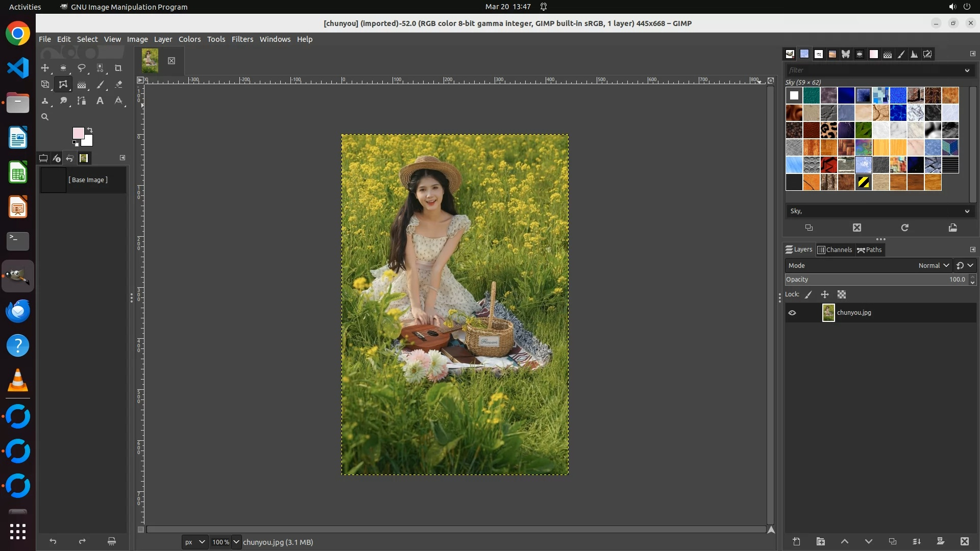Screen dimensions: 980x551
Task: Select the Clone stamp tool
Action: tap(45, 101)
